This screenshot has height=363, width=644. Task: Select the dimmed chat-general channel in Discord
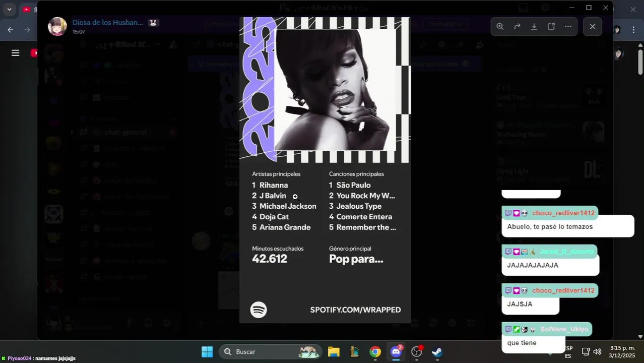125,132
